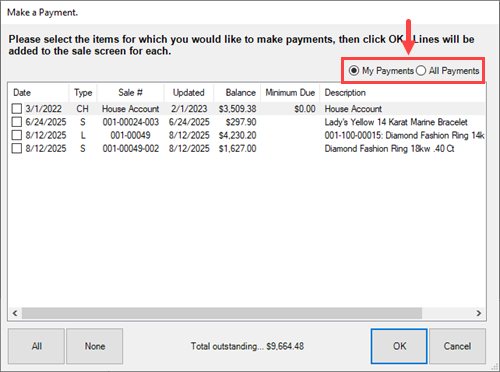Screen dimensions: 500x372
Task: Check the 8/12/2025 layaway 001-00049 row
Action: click(x=17, y=135)
